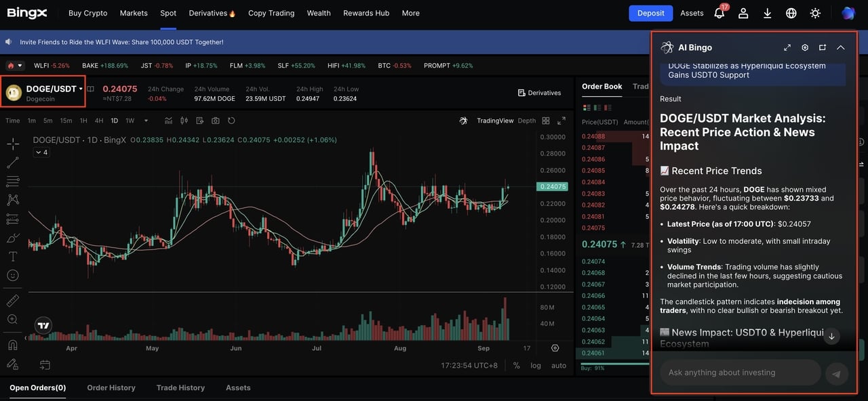Open the account avatar
The image size is (868, 401).
[x=848, y=13]
